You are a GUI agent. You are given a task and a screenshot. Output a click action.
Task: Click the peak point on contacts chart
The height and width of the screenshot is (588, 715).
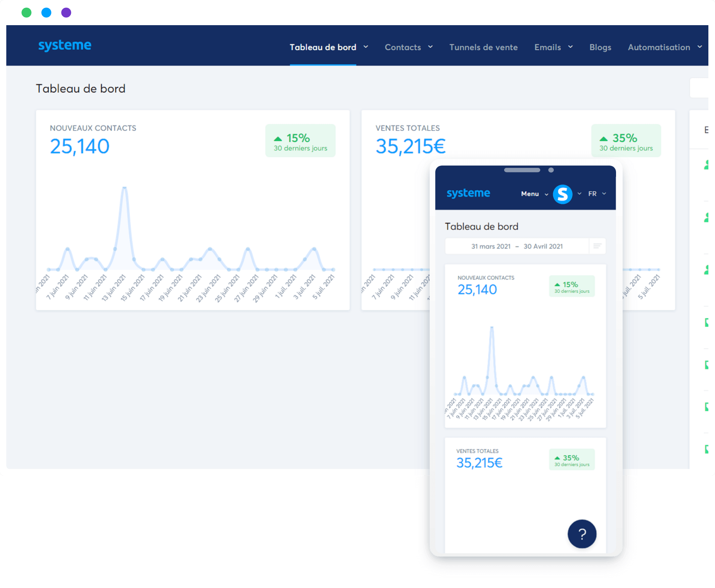click(x=125, y=187)
